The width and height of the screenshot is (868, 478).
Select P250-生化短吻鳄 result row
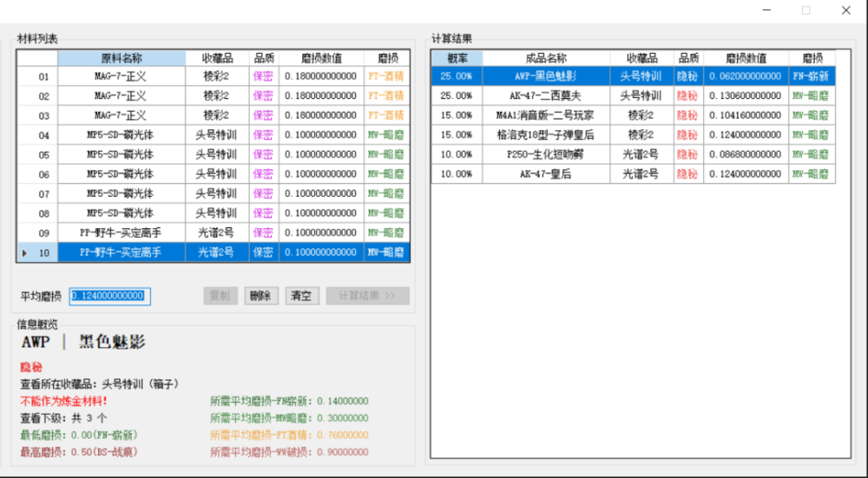coord(634,154)
